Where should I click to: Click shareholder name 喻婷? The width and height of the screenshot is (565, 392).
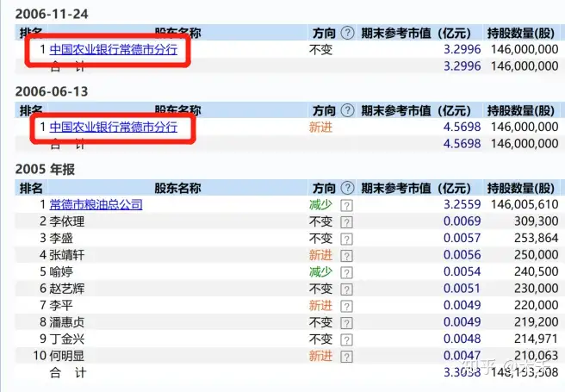pyautogui.click(x=61, y=271)
